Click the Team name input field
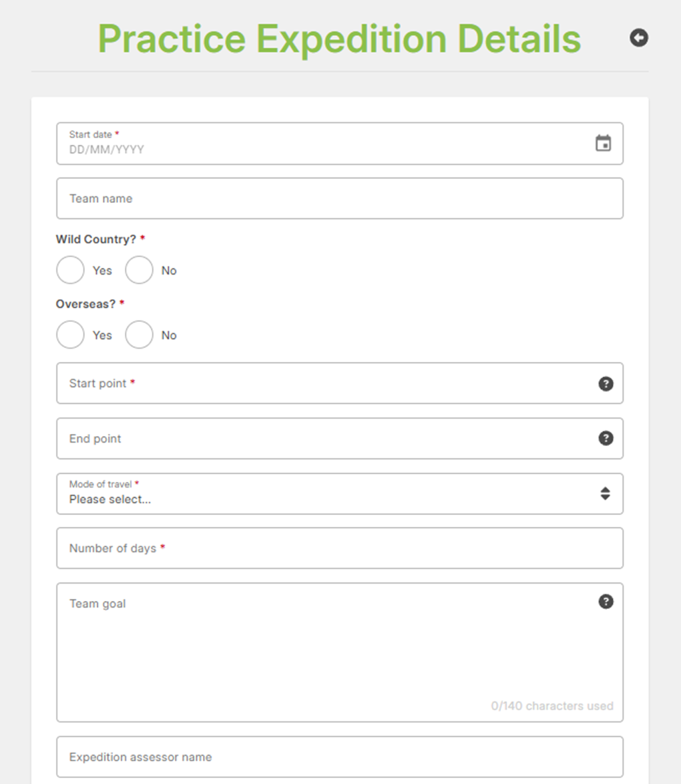681x784 pixels. click(x=339, y=198)
